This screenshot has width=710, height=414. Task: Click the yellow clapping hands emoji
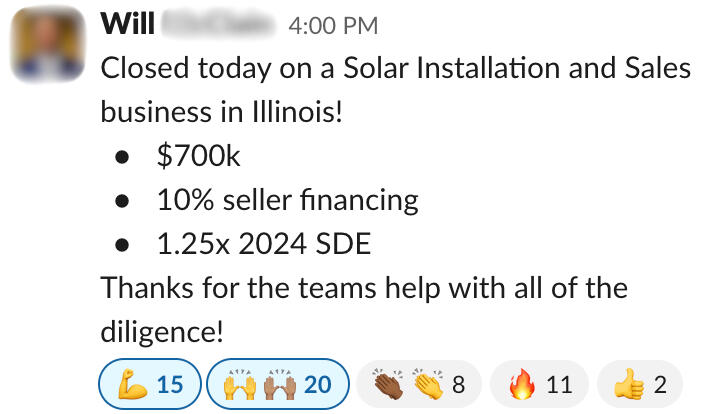(x=424, y=384)
